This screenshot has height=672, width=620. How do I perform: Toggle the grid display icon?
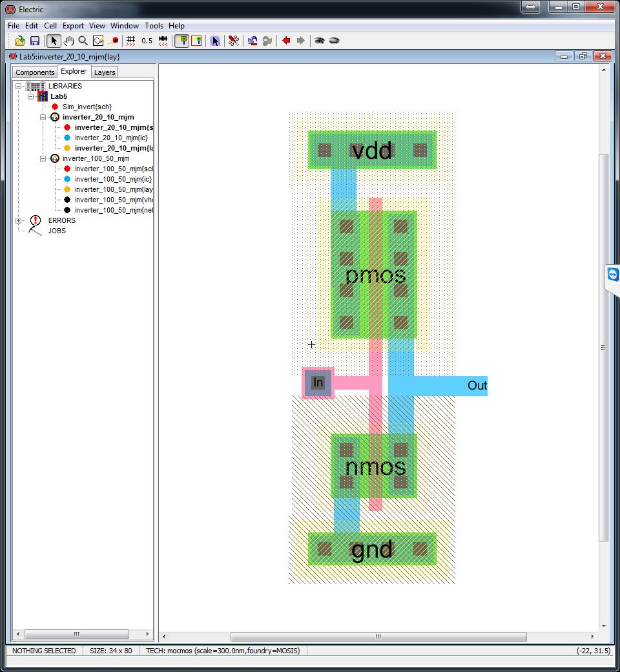(x=129, y=40)
